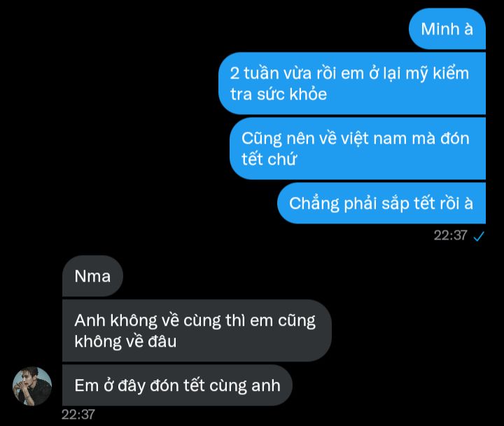Tap the "Em ở đây đón tết cùng anh" message
The image size is (504, 426).
pos(177,385)
